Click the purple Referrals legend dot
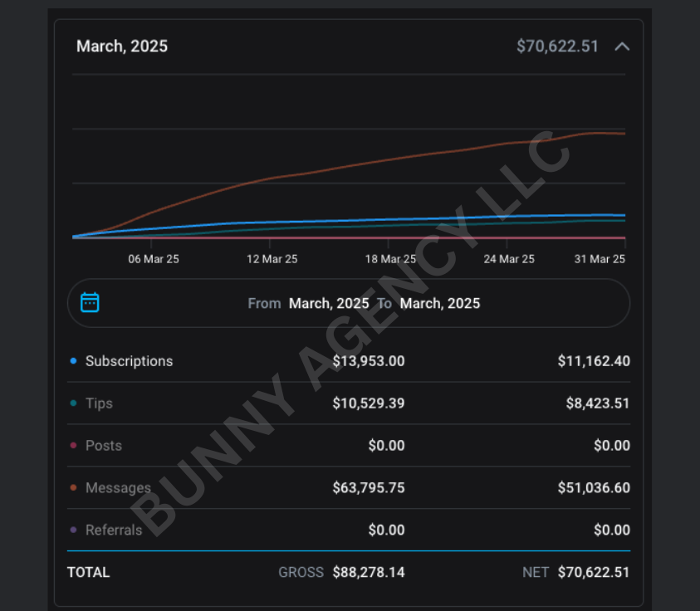This screenshot has width=700, height=611. pyautogui.click(x=74, y=530)
